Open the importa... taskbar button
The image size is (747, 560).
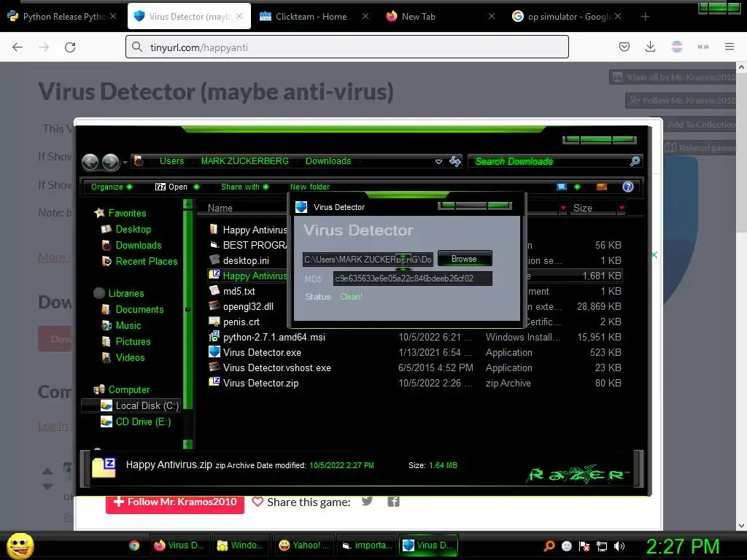coord(367,545)
